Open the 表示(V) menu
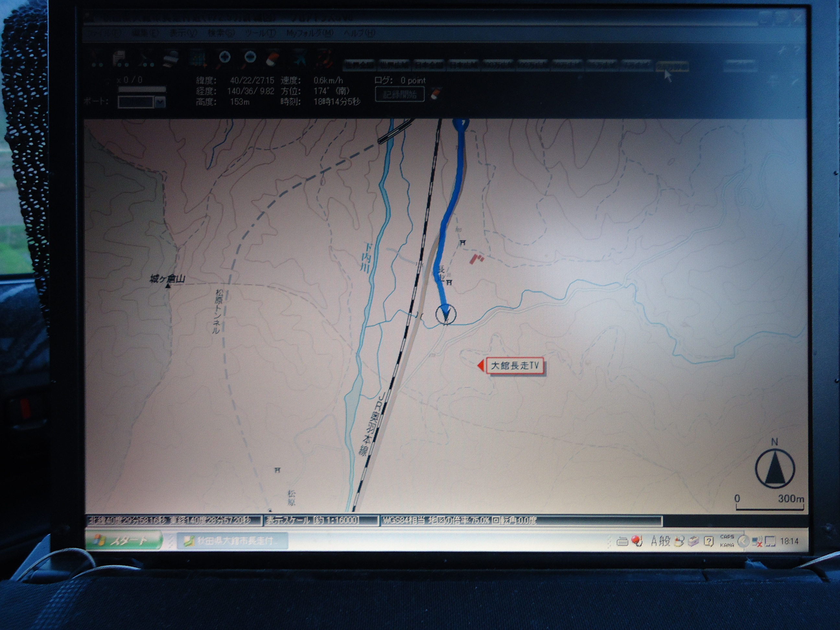 [x=183, y=33]
